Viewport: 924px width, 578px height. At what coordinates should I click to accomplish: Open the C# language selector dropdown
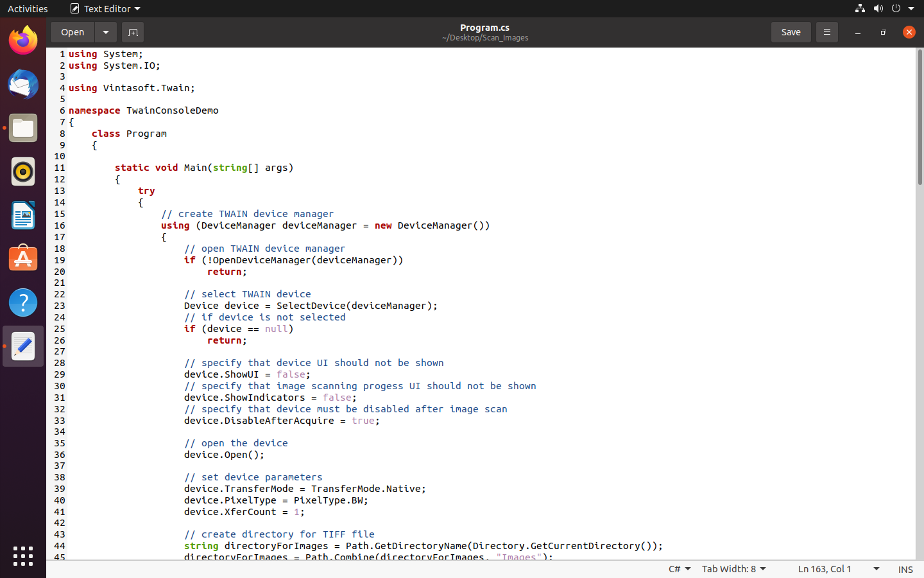click(x=680, y=569)
